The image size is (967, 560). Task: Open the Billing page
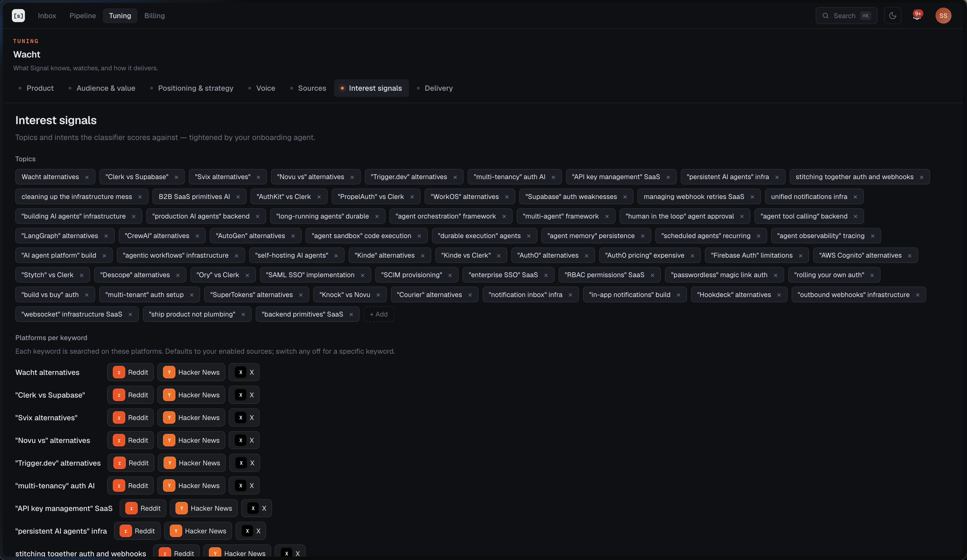tap(154, 16)
